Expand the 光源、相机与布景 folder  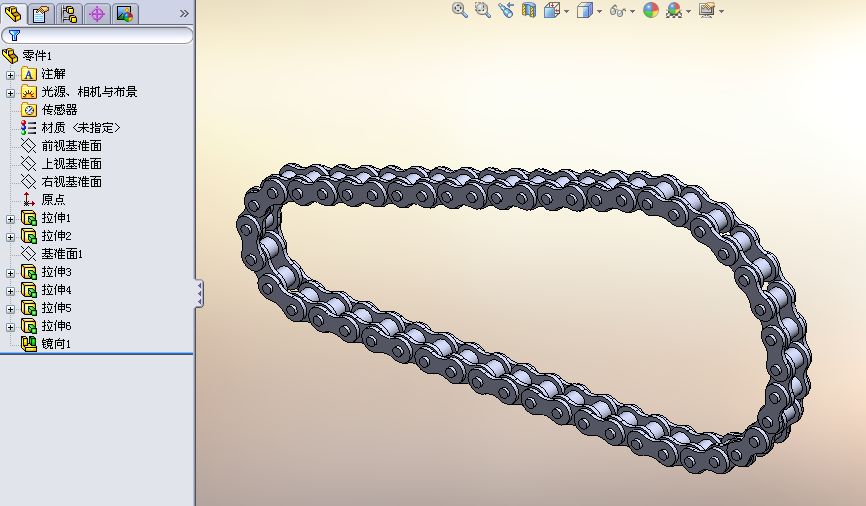(10, 93)
